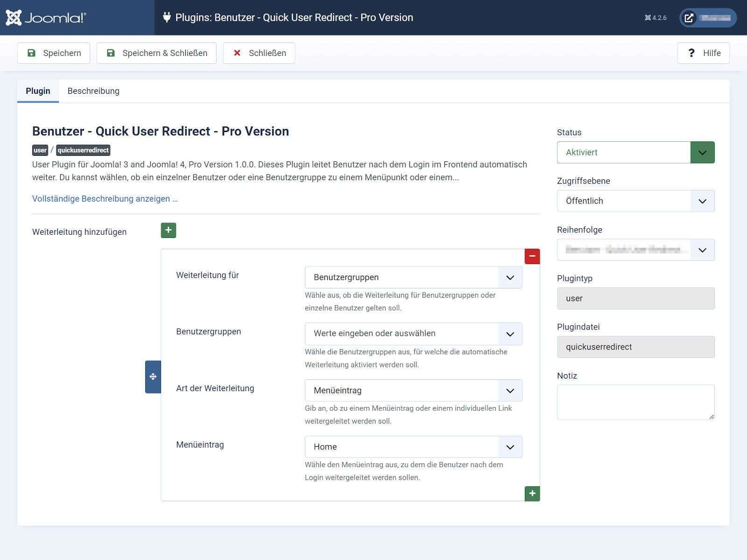This screenshot has height=560, width=747.
Task: Click inside the Notiz text area
Action: click(x=635, y=402)
